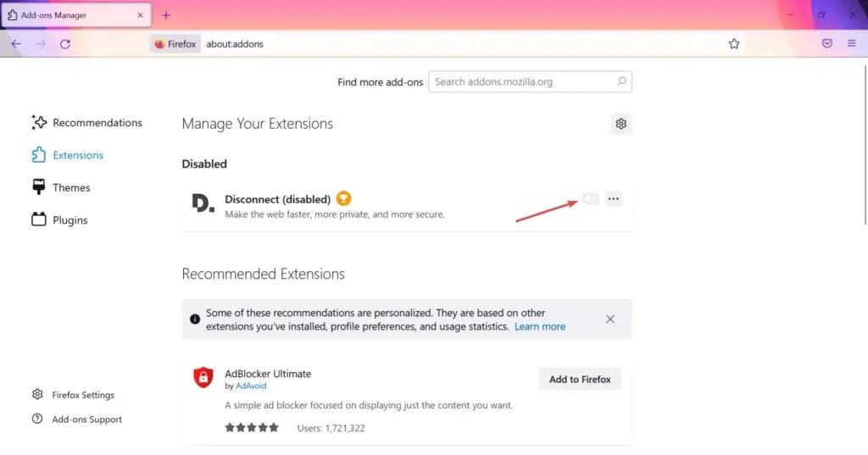Go back with the browser back arrow
Image resolution: width=868 pixels, height=455 pixels.
click(16, 44)
